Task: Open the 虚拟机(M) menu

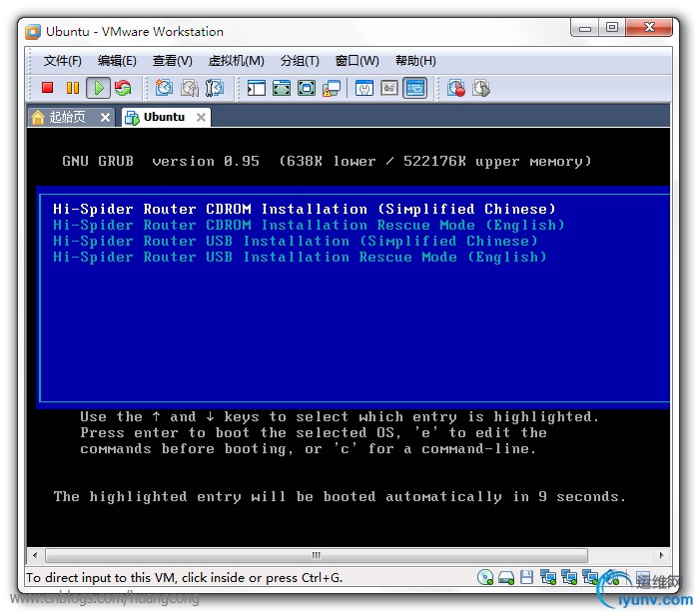Action: 237,61
